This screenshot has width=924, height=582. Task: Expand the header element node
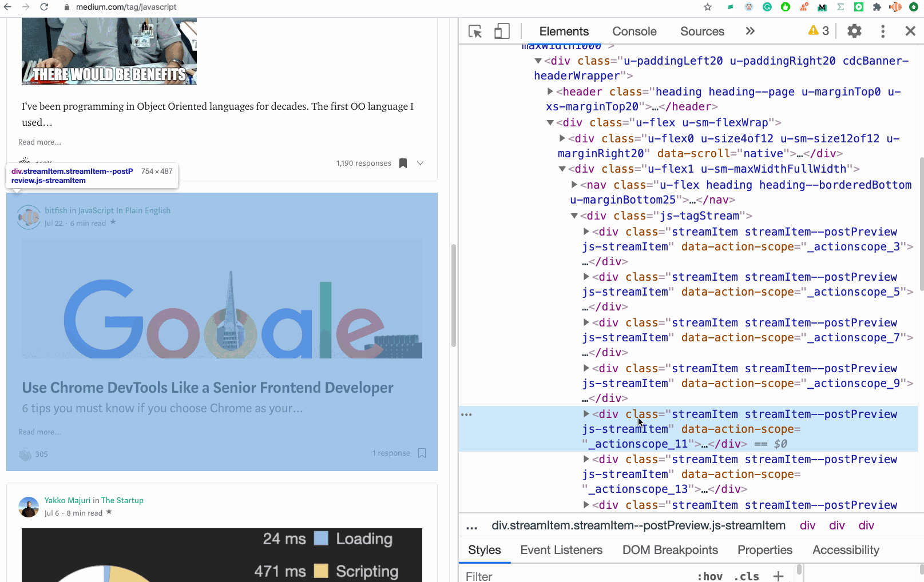pyautogui.click(x=550, y=91)
